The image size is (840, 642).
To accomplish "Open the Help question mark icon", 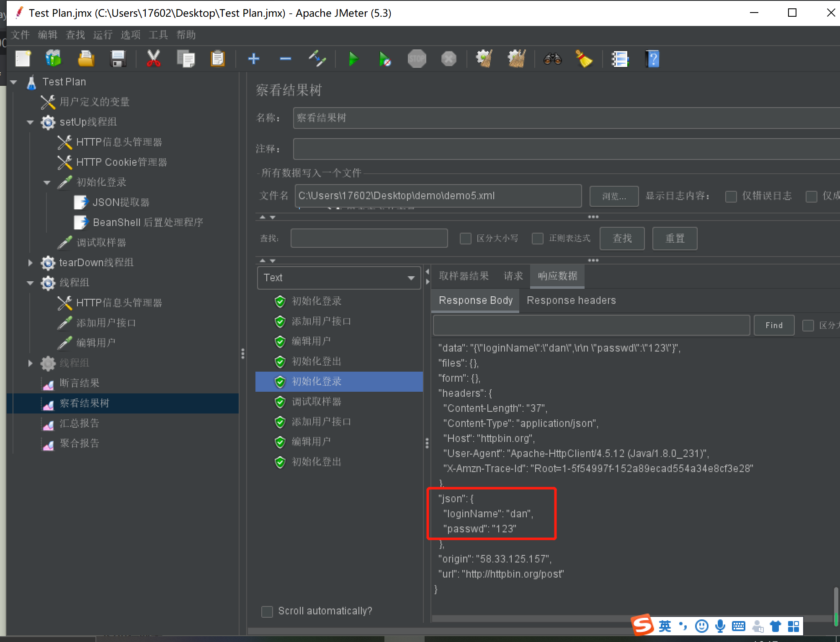I will tap(652, 59).
